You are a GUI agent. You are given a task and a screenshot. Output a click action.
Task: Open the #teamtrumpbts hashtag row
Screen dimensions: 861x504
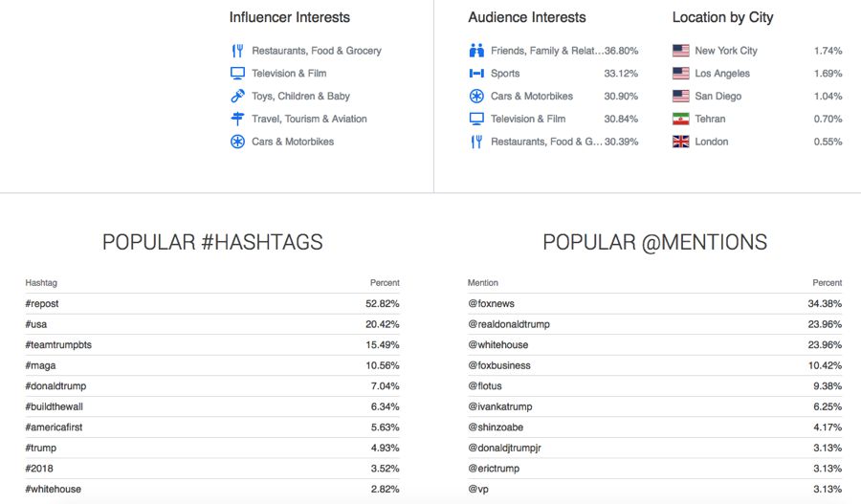(x=212, y=345)
